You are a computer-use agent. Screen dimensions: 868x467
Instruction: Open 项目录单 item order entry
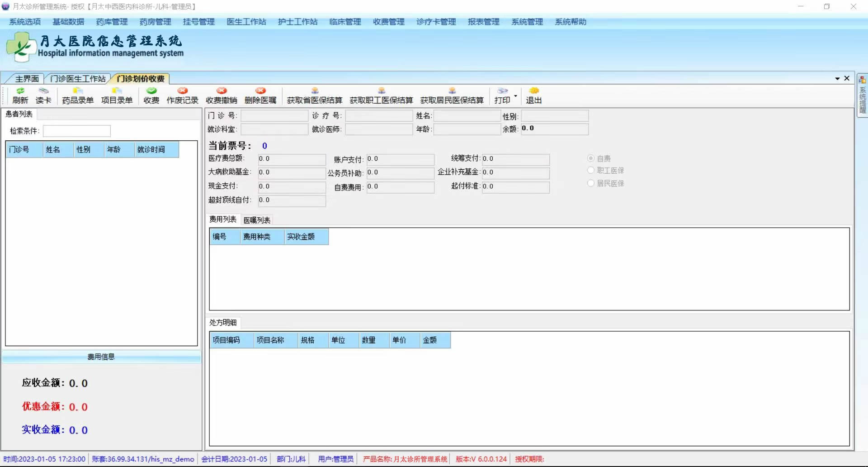117,95
